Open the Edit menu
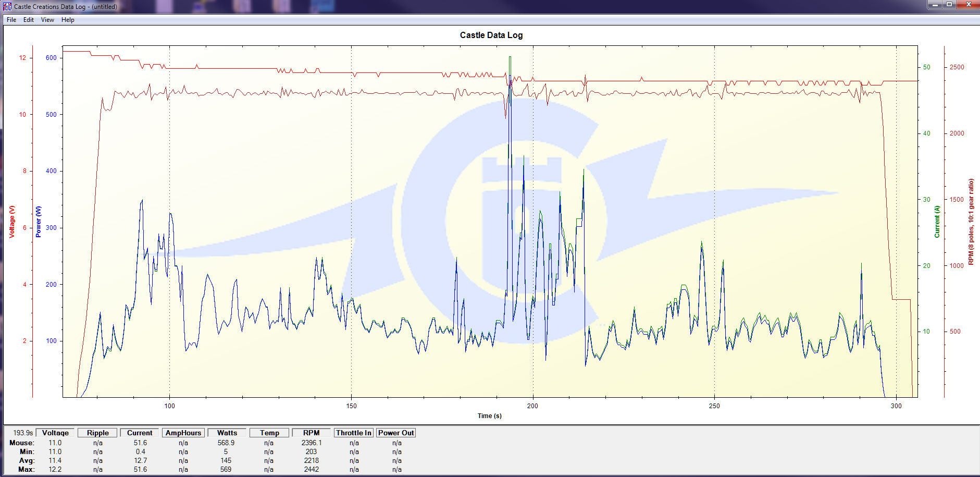 pos(29,20)
